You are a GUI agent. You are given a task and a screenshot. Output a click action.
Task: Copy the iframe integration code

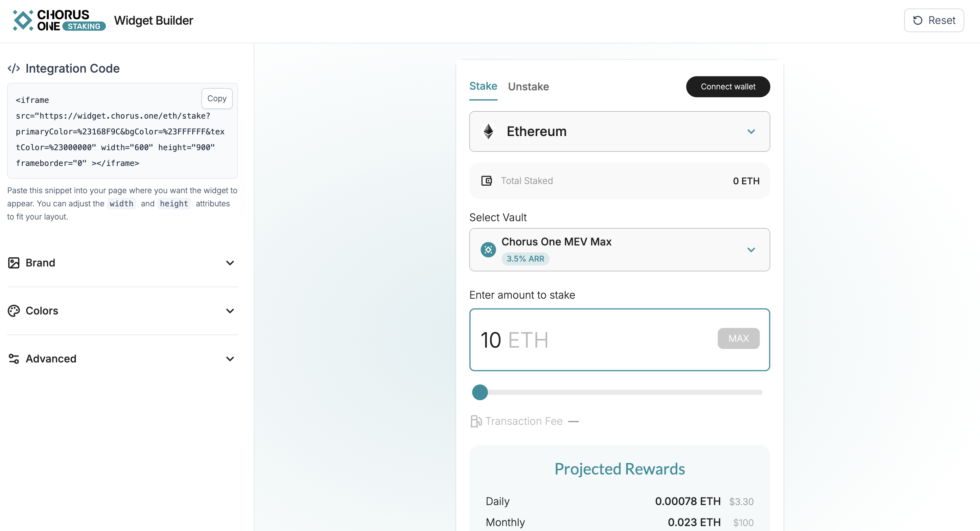click(217, 99)
